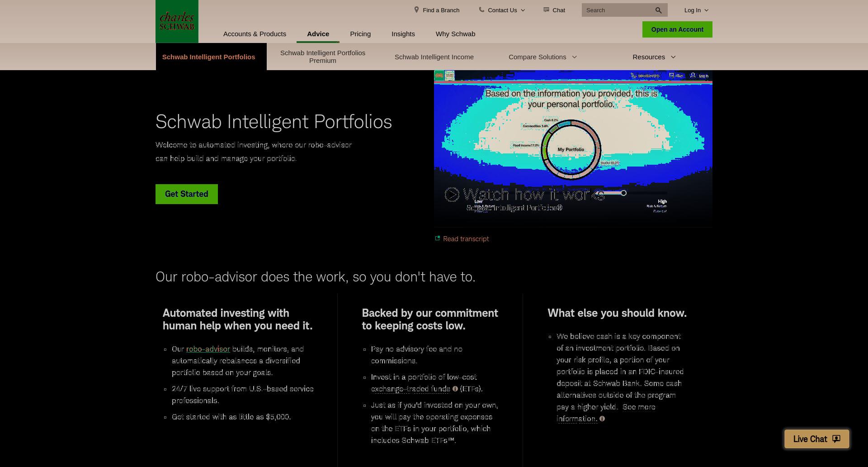Image resolution: width=868 pixels, height=467 pixels.
Task: Click the Open an Account button
Action: pos(677,29)
